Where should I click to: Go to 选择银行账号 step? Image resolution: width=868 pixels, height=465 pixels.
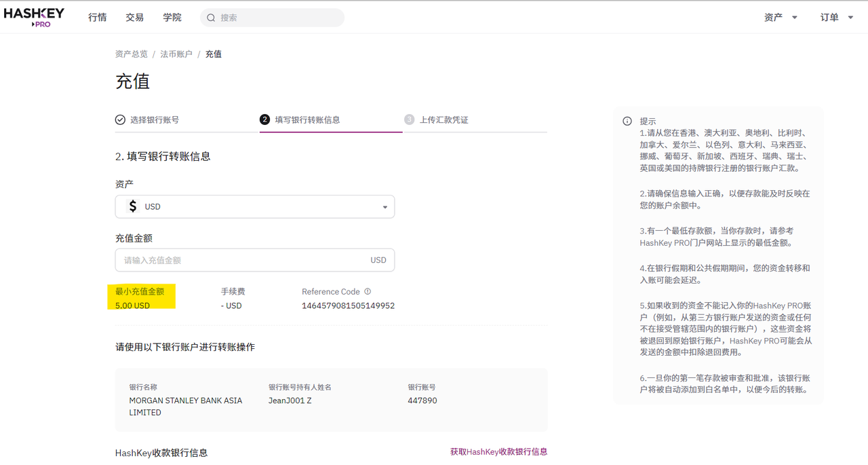coord(155,119)
